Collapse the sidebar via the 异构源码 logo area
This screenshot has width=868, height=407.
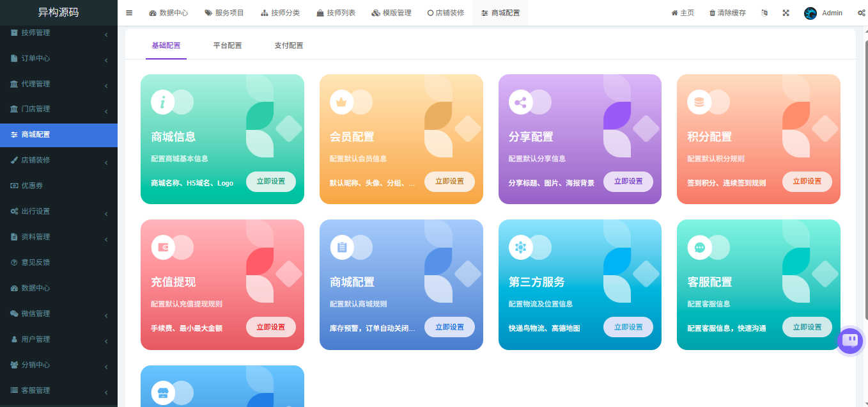click(x=59, y=12)
